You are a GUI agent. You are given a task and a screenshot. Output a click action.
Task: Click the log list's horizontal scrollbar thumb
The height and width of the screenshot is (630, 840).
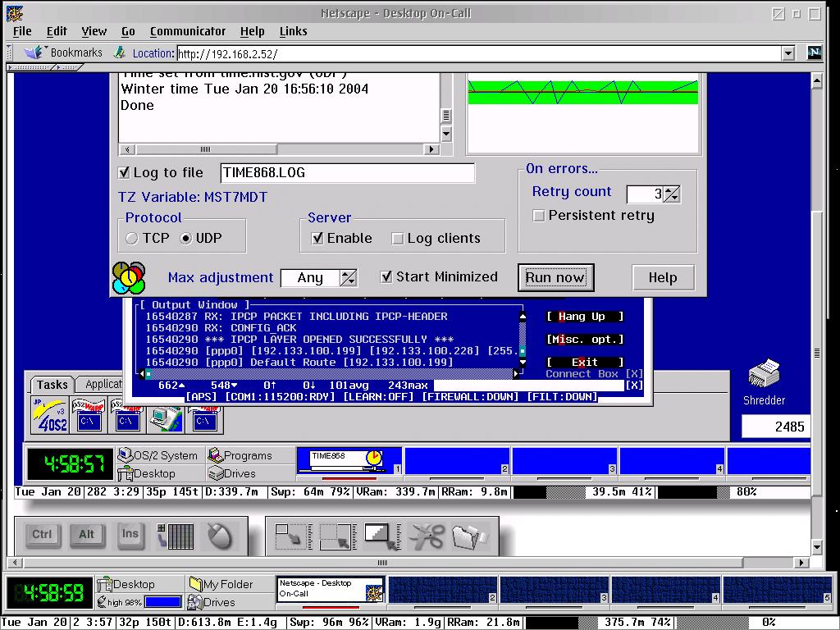pos(205,149)
